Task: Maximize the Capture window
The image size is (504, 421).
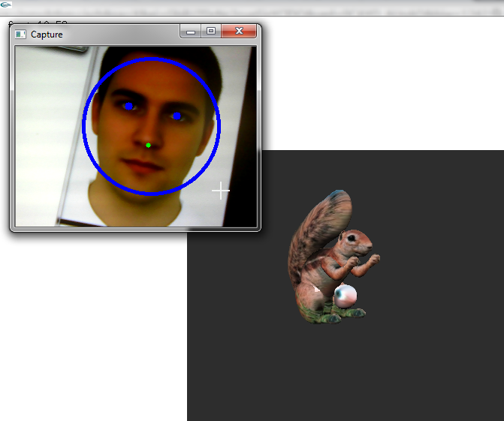Action: click(211, 32)
